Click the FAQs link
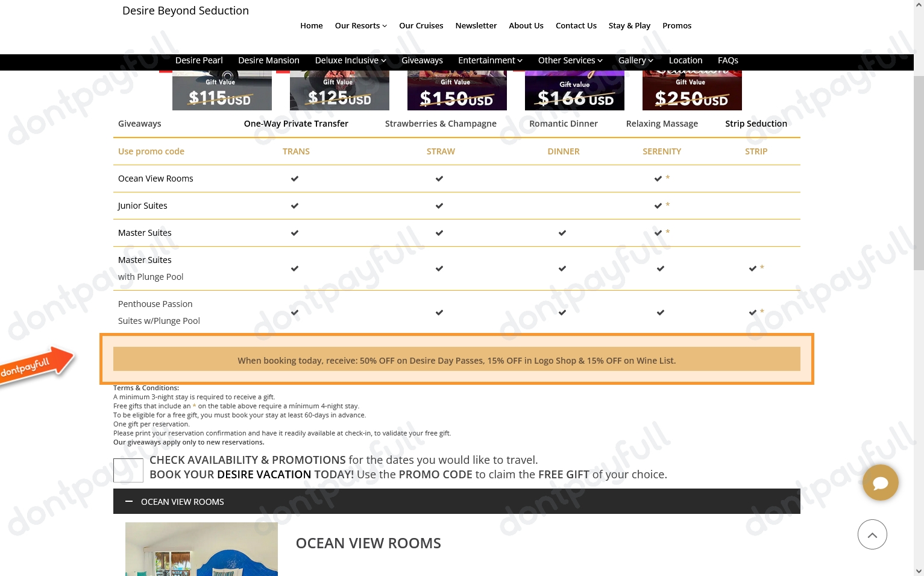Screen dimensions: 924x576 (728, 60)
